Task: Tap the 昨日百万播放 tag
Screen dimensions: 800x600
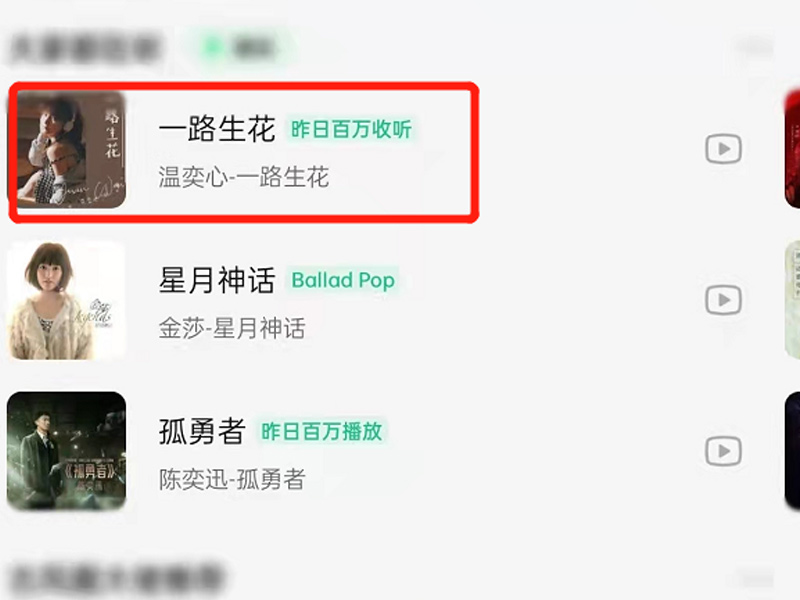Action: [321, 432]
